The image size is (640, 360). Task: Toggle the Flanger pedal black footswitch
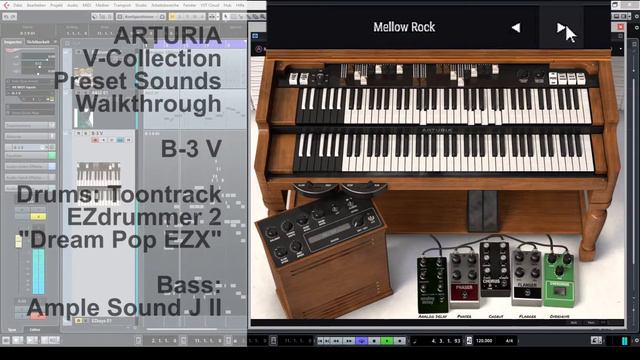[x=527, y=293]
